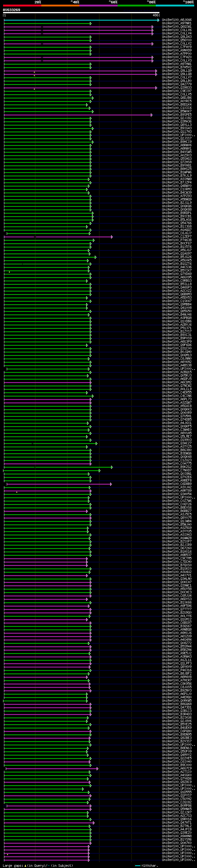197x868 pixels.
Task: Select the UniRef100_A7PP00 label
Action: [177, 54]
